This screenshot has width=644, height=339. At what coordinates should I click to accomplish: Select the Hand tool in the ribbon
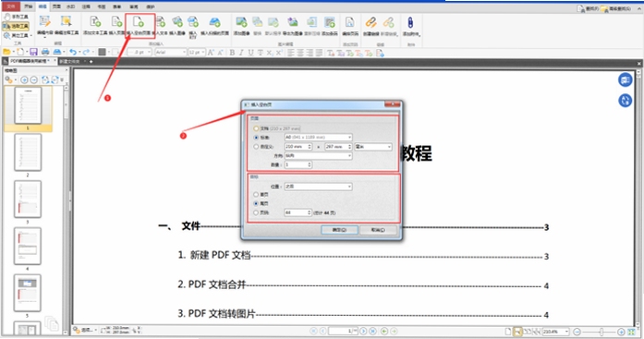[x=16, y=17]
